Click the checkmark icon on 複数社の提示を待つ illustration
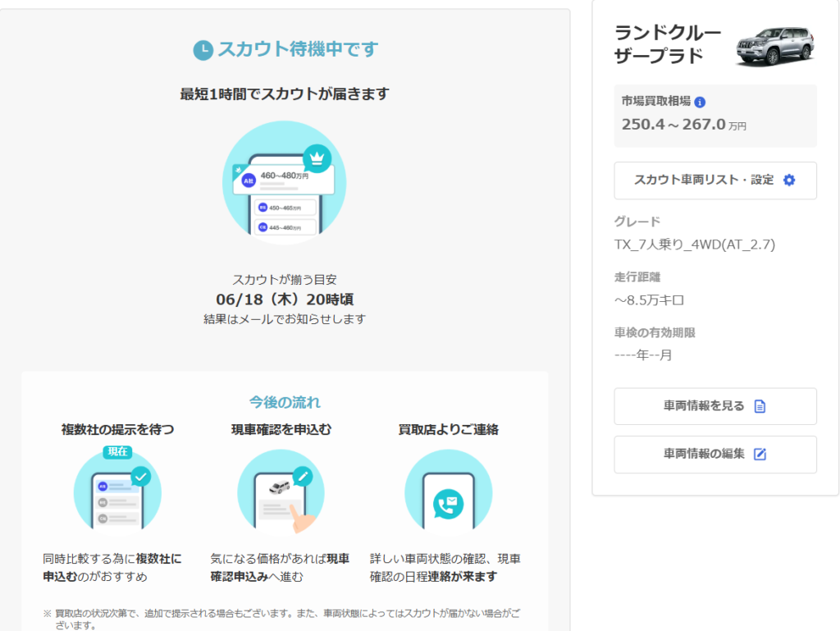The image size is (840, 631). click(141, 476)
